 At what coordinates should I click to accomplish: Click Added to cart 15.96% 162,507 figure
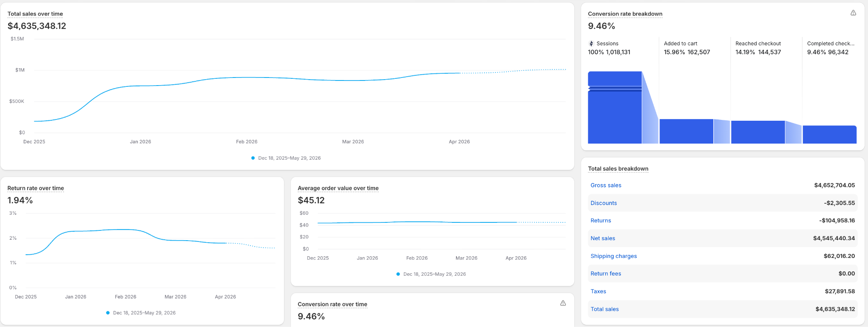click(687, 52)
